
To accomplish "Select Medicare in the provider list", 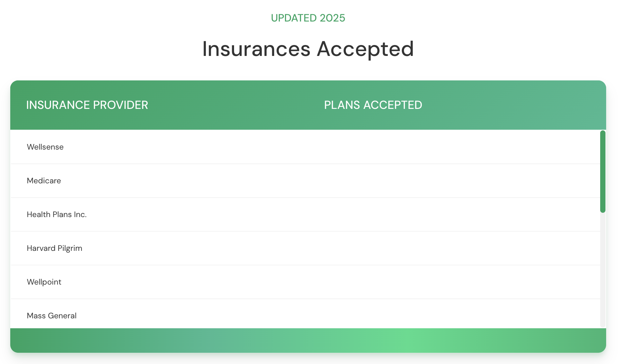I will point(44,181).
